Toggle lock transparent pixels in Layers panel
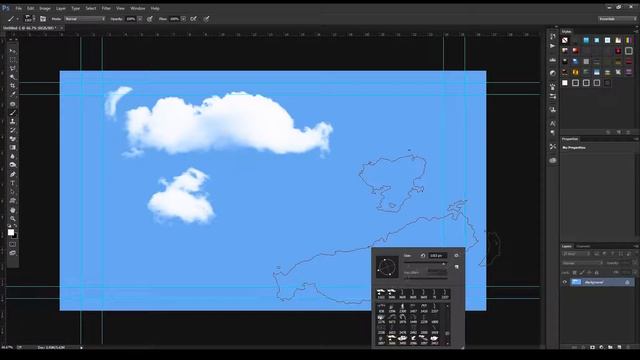This screenshot has width=640, height=360. coord(575,272)
